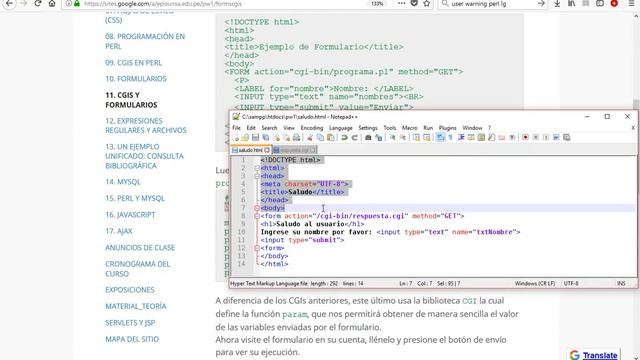Screen dimensions: 640x360
Task: Click the Stop Recording macro icon
Action: coord(536,138)
